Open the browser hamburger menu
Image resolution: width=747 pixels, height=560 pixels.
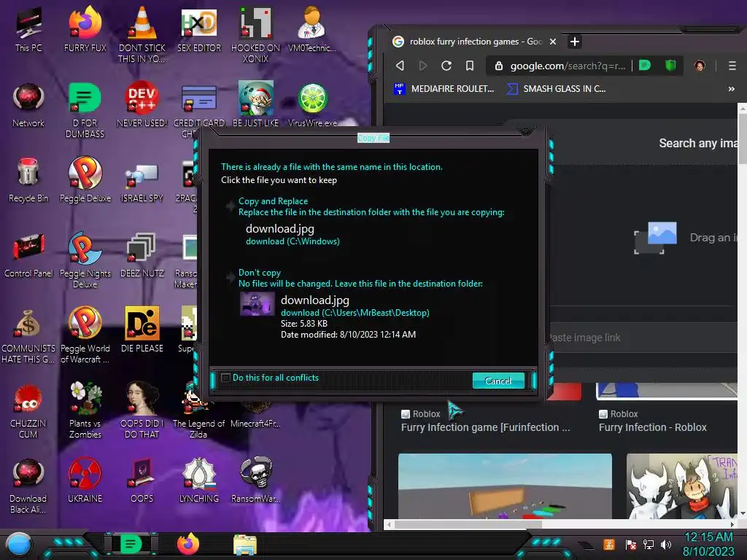tap(732, 66)
